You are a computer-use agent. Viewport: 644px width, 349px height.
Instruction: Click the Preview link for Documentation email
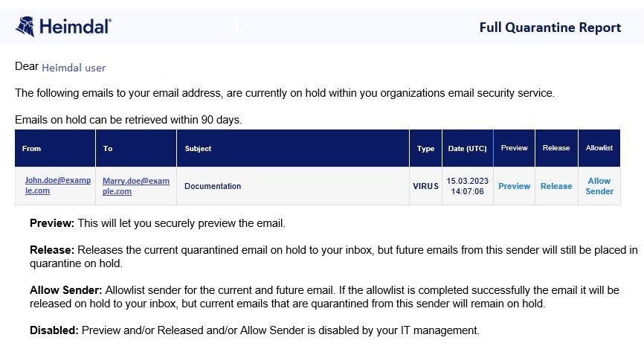pyautogui.click(x=514, y=186)
